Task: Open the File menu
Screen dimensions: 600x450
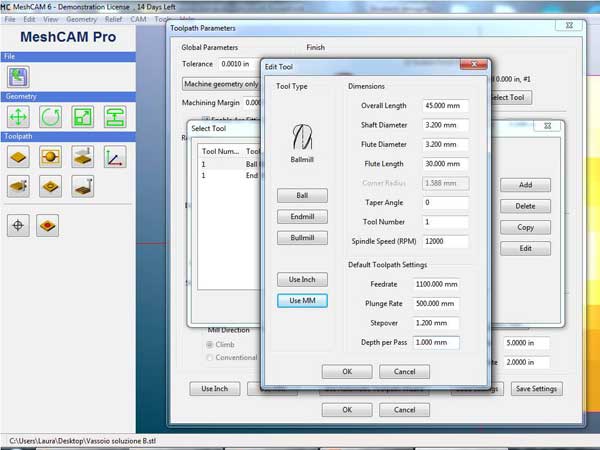Action: click(x=10, y=19)
